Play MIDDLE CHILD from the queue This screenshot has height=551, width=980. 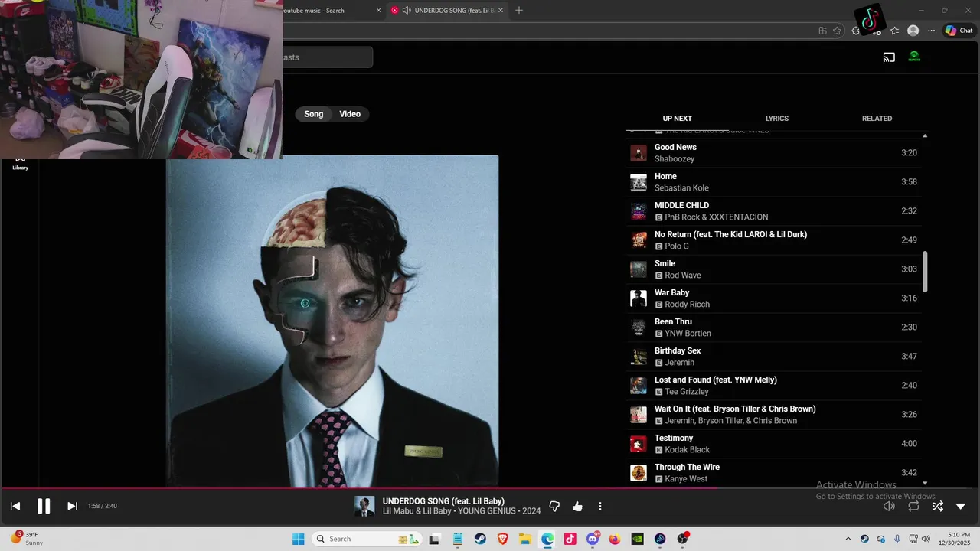773,211
